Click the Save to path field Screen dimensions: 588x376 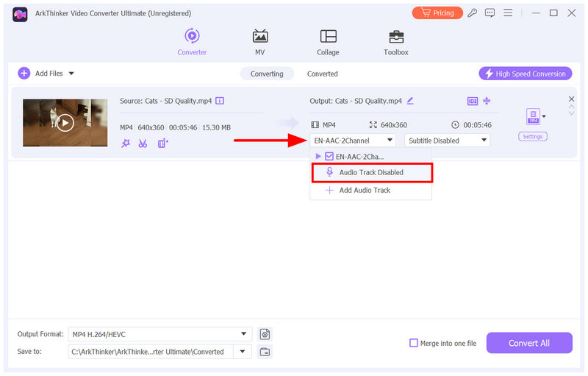(151, 352)
